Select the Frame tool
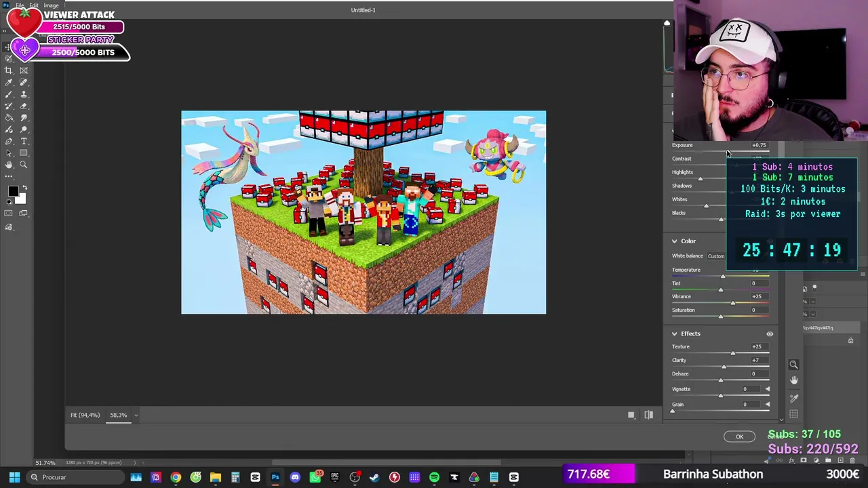The height and width of the screenshot is (488, 868). click(24, 70)
